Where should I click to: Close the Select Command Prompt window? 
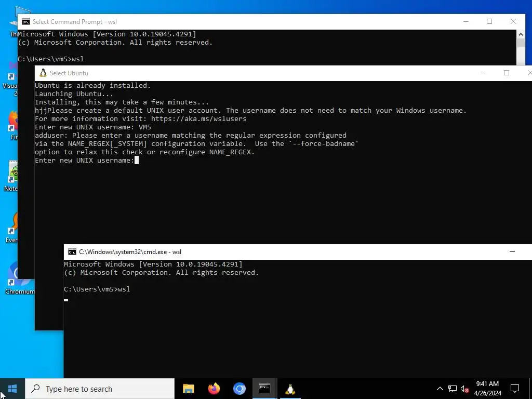pyautogui.click(x=513, y=22)
